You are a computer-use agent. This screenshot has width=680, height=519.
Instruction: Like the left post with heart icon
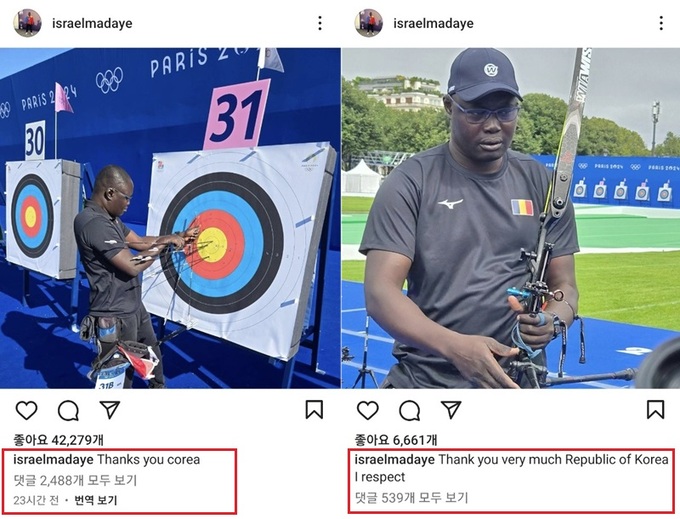coord(26,410)
